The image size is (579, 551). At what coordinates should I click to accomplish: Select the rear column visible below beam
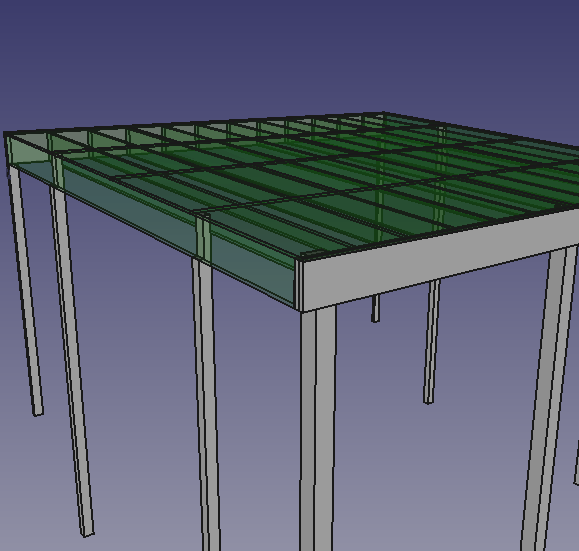point(431,342)
